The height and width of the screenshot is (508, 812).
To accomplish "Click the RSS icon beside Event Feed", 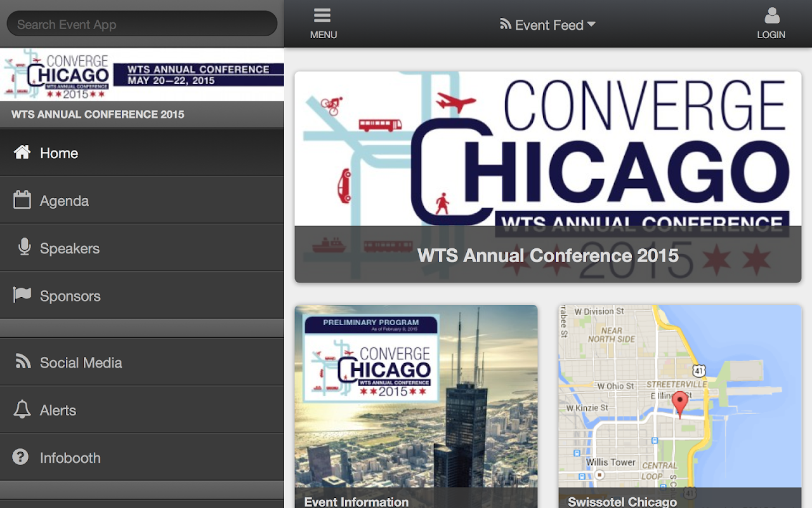I will tap(506, 24).
